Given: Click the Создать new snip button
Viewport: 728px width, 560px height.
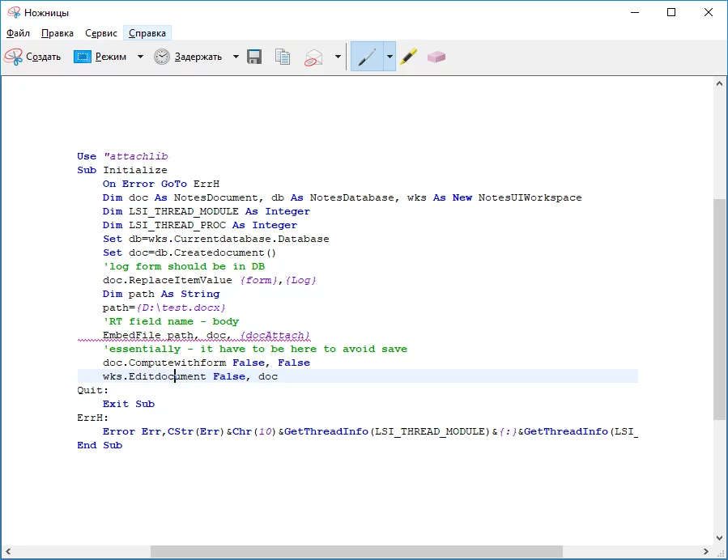Looking at the screenshot, I should click(x=33, y=57).
